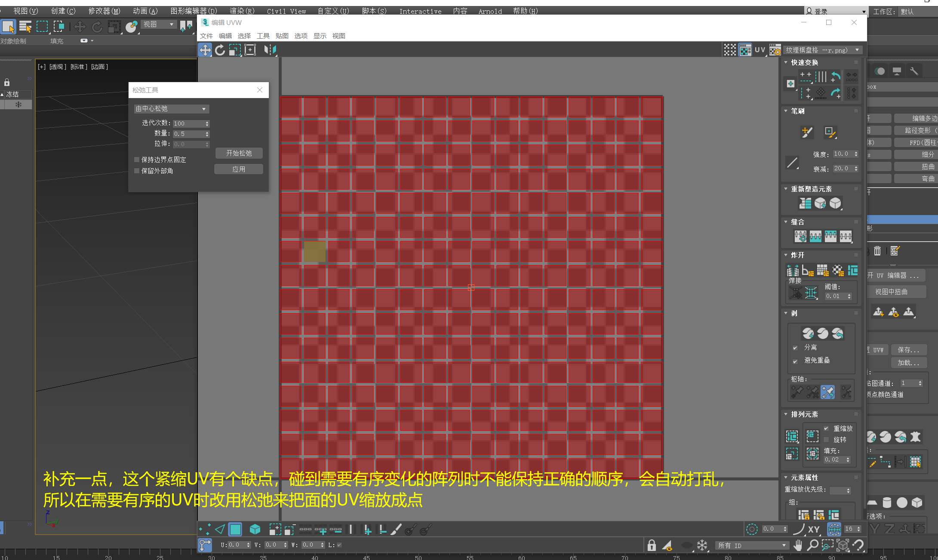938x560 pixels.
Task: Open the 工具 menu in UVW editor
Action: (263, 36)
